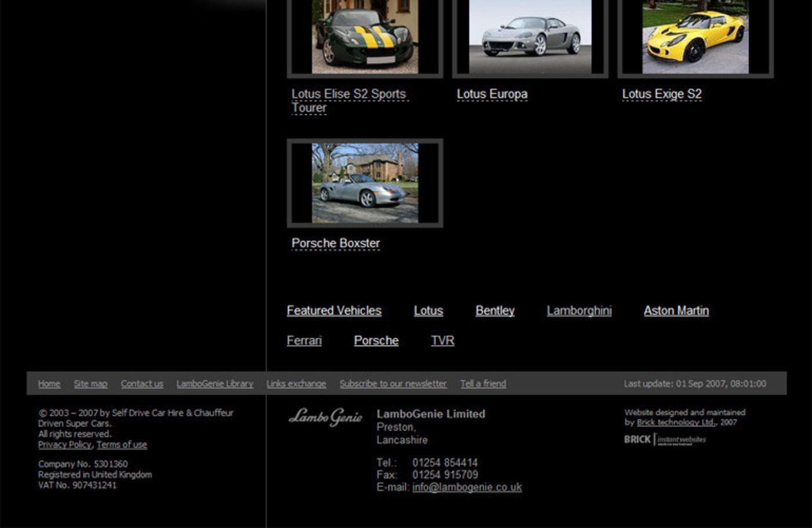812x528 pixels.
Task: Open the Aston Martin category
Action: pos(676,310)
